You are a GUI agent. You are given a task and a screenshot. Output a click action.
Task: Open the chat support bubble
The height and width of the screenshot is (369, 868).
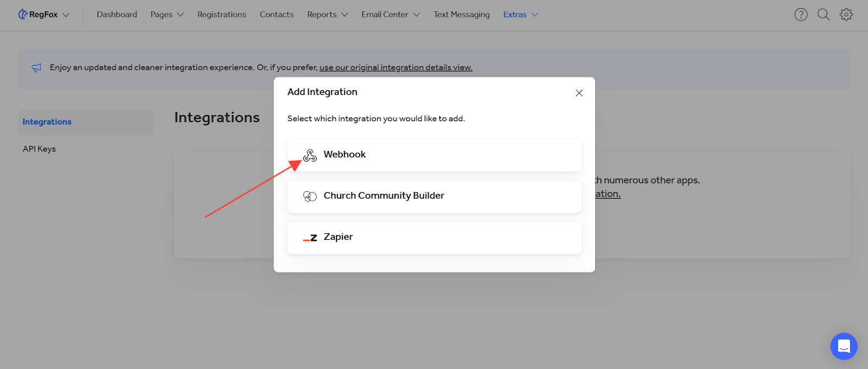coord(844,346)
